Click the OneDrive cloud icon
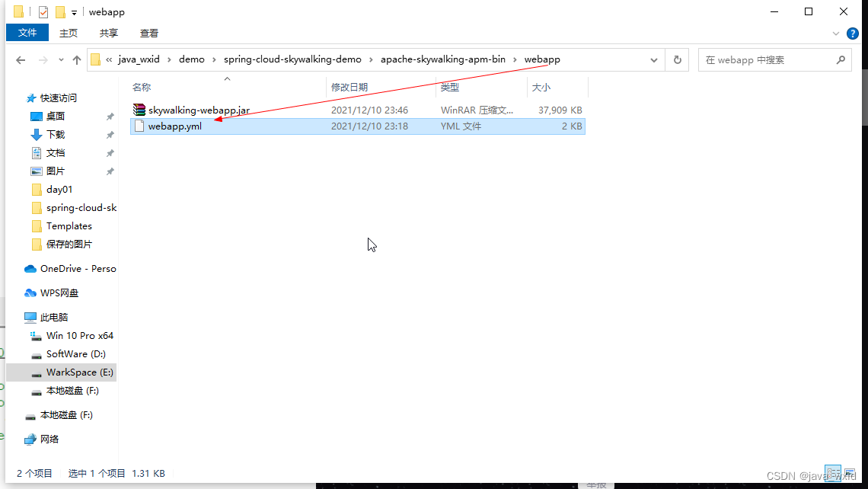 (x=30, y=269)
